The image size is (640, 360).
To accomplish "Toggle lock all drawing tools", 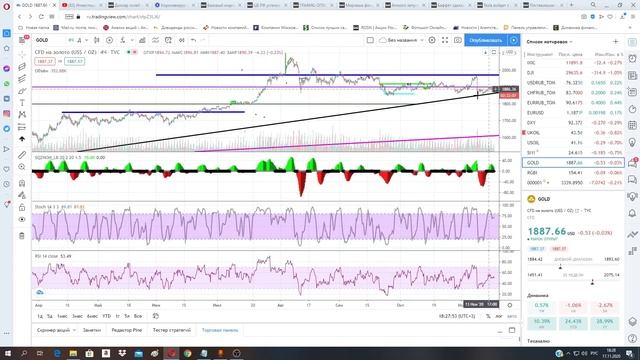I will coord(22,207).
